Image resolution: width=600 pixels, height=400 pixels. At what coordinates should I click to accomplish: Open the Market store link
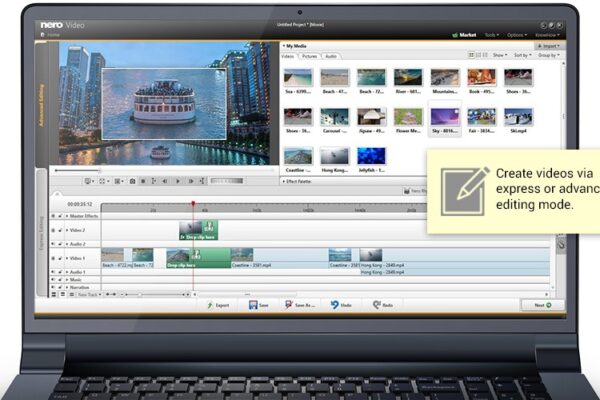pos(464,35)
